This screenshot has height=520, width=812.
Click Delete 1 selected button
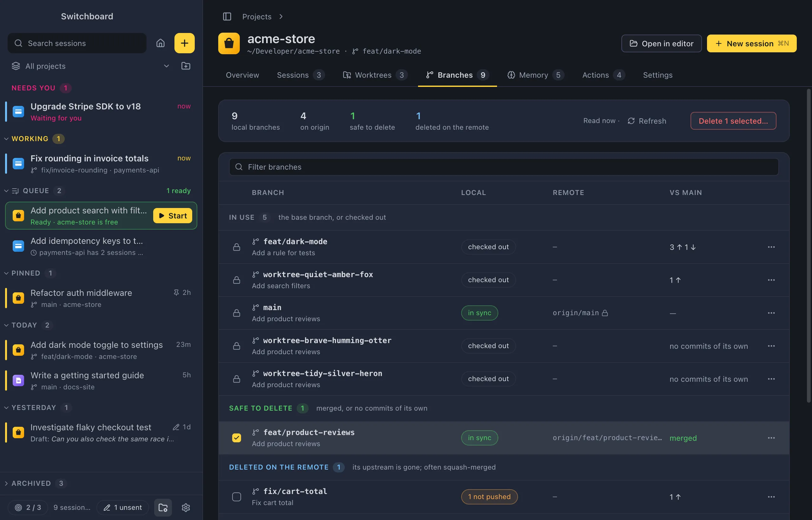click(733, 121)
